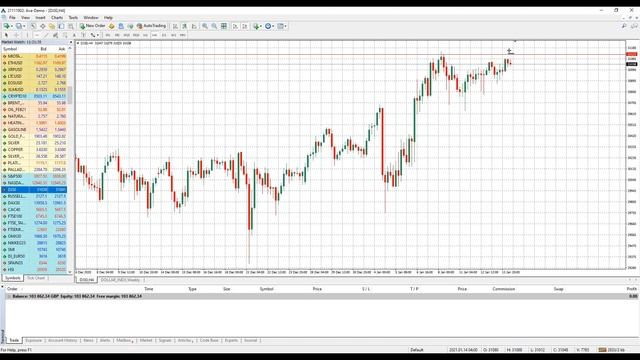This screenshot has height=360, width=640.
Task: Select the equidistant channel tool
Action: click(56, 35)
